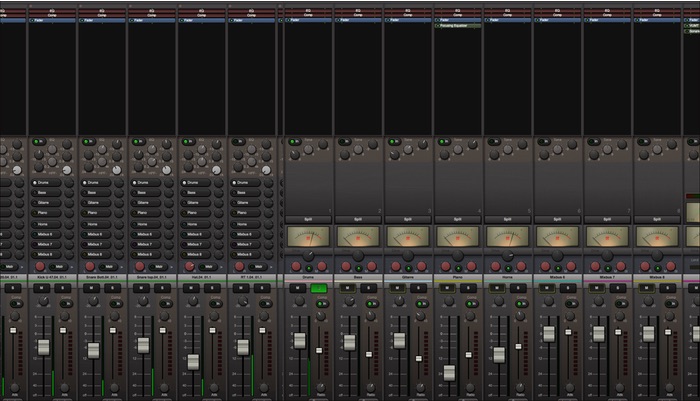Click the Hat track fader handle
Image resolution: width=700 pixels, height=401 pixels.
click(x=193, y=361)
